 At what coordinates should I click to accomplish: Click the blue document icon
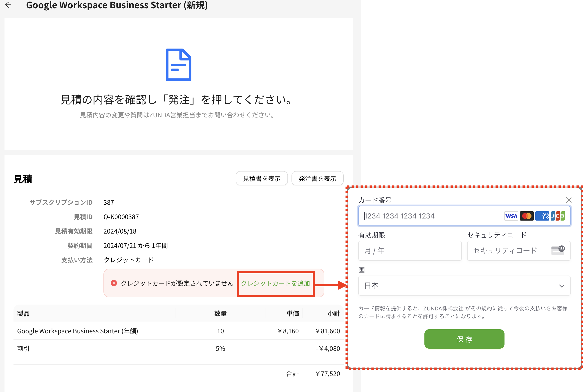click(179, 65)
